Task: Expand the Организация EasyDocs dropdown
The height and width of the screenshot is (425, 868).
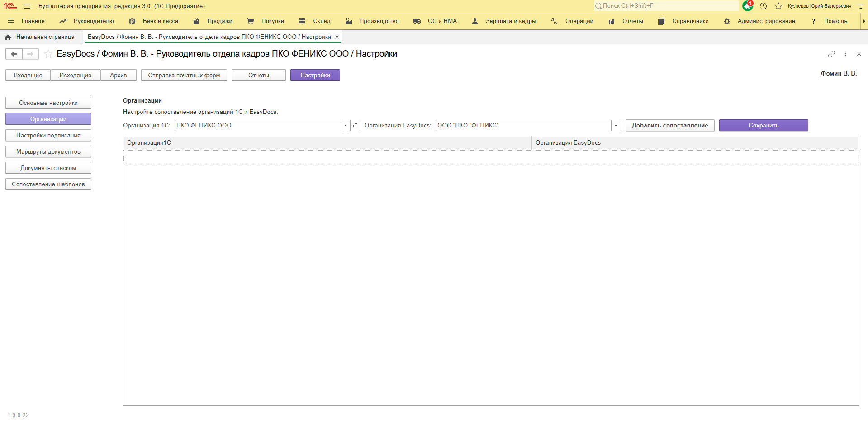Action: tap(616, 126)
